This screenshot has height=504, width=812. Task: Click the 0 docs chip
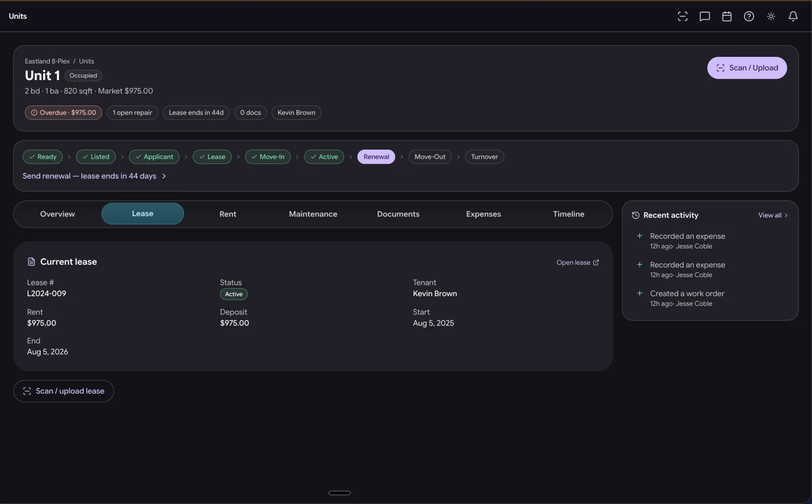250,113
